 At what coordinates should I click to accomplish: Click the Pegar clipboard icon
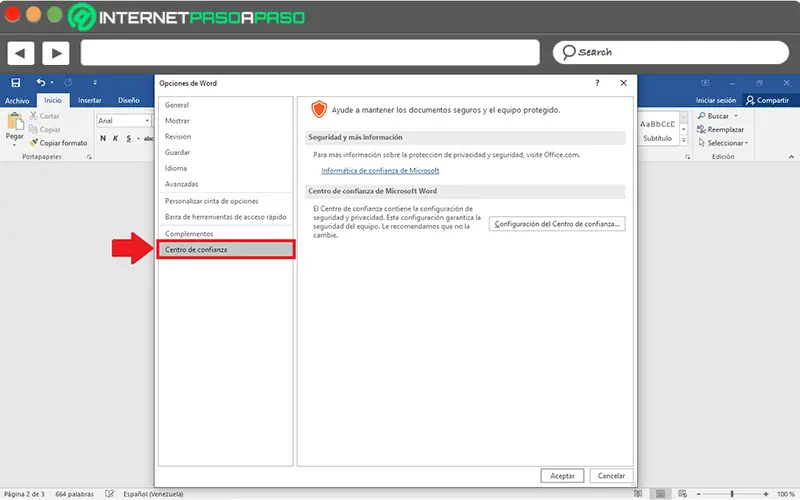coord(15,121)
